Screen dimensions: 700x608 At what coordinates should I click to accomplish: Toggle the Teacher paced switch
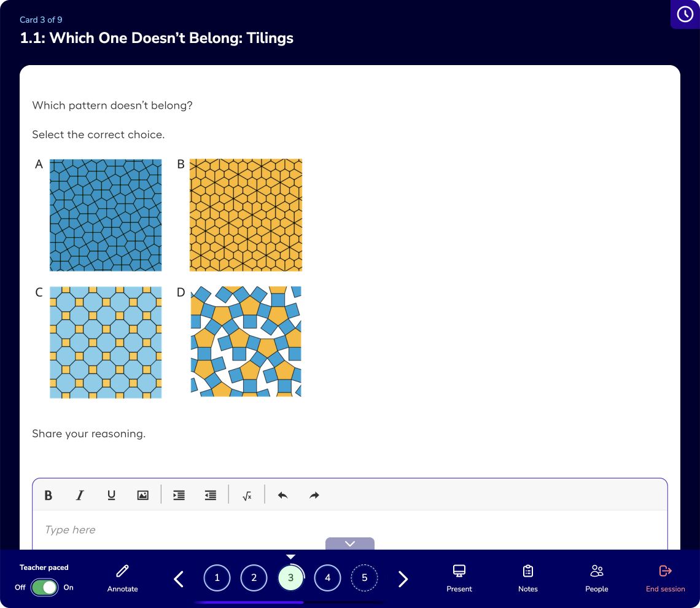[x=45, y=587]
